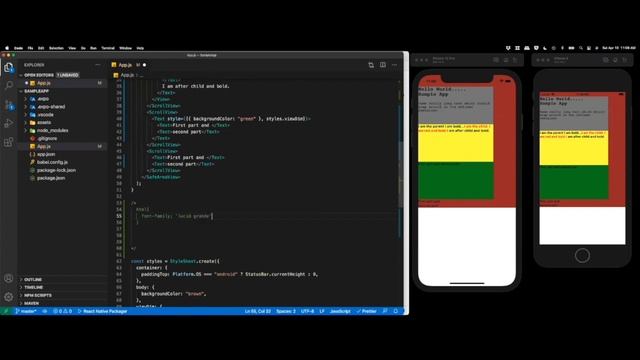Click the JavaScript language mode in the status bar
Viewport: 640px width, 360px height.
coord(340,311)
